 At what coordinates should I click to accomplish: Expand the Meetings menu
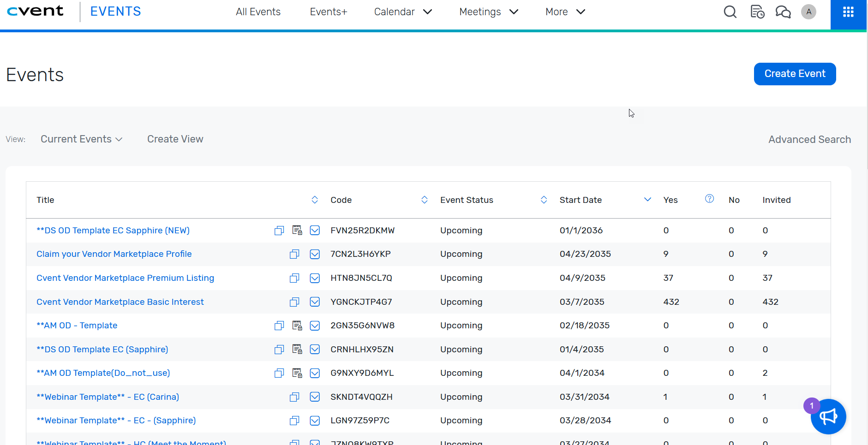[x=489, y=12]
